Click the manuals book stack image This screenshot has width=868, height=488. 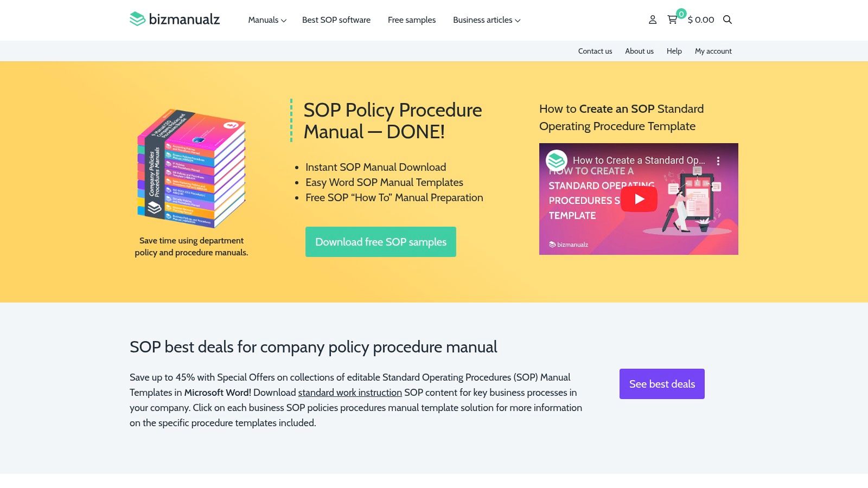click(192, 169)
